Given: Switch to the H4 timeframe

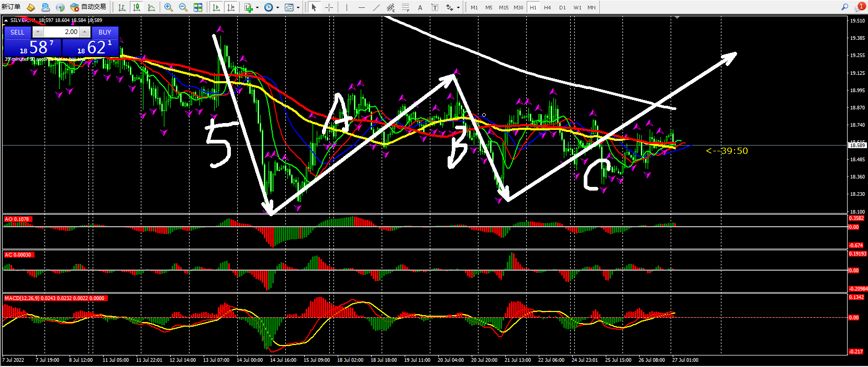Looking at the screenshot, I should [x=547, y=7].
